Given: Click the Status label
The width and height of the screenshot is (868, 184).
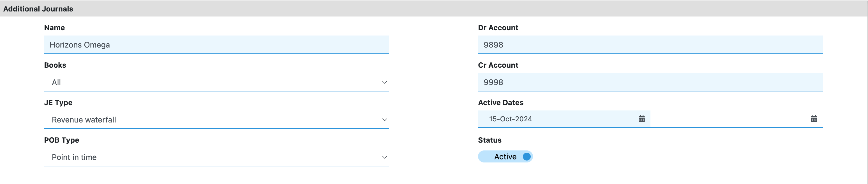Looking at the screenshot, I should point(490,140).
